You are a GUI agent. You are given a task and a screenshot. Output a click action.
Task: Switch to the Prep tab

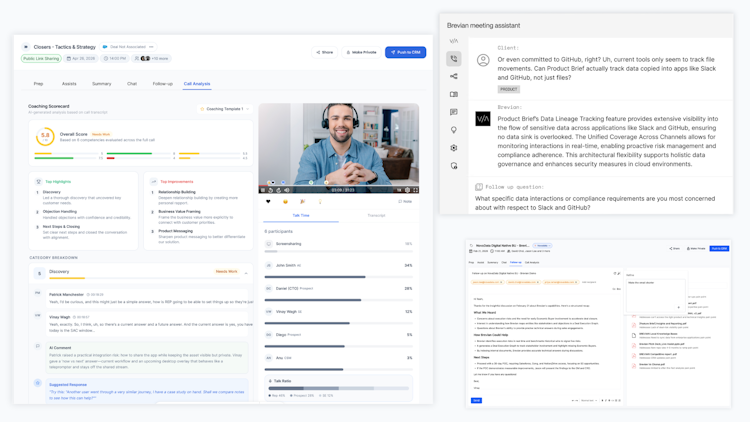coord(38,84)
